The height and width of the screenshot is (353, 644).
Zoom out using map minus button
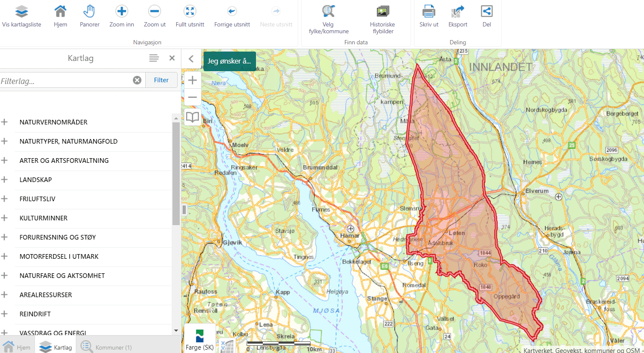pyautogui.click(x=193, y=97)
